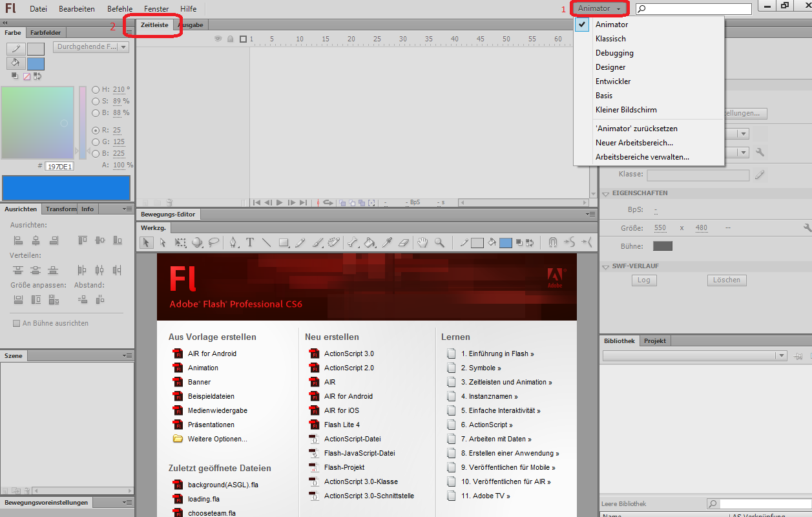The image size is (812, 517).
Task: Select the Free Transform tool
Action: [x=181, y=242]
